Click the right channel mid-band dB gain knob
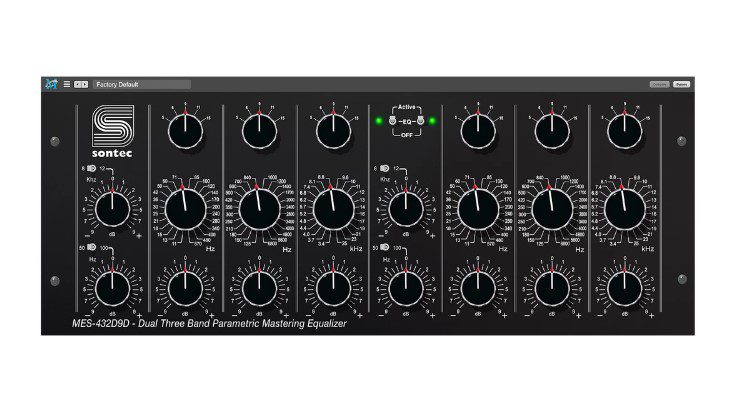The width and height of the screenshot is (735, 401). [x=552, y=288]
